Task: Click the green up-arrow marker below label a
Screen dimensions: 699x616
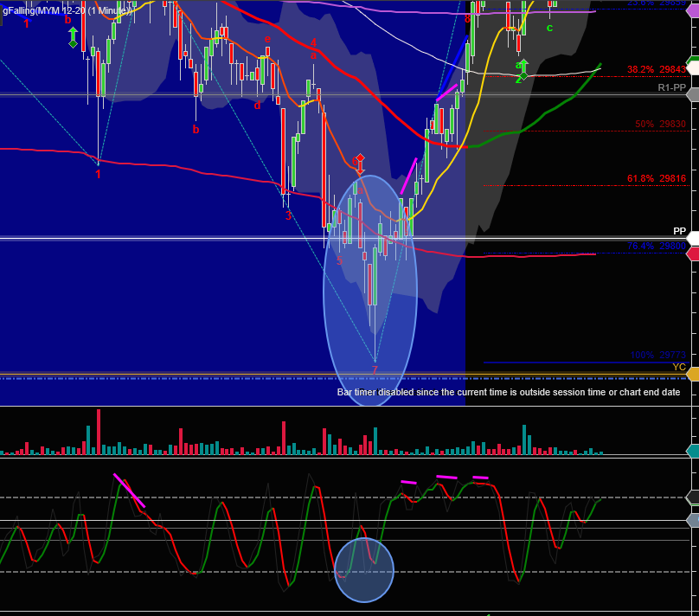Action: pos(523,69)
